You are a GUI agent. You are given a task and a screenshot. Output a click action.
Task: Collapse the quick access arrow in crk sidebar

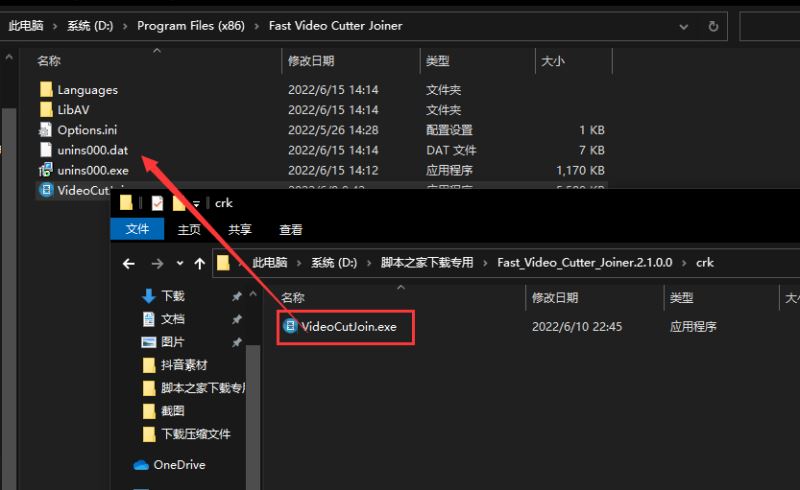tap(253, 295)
